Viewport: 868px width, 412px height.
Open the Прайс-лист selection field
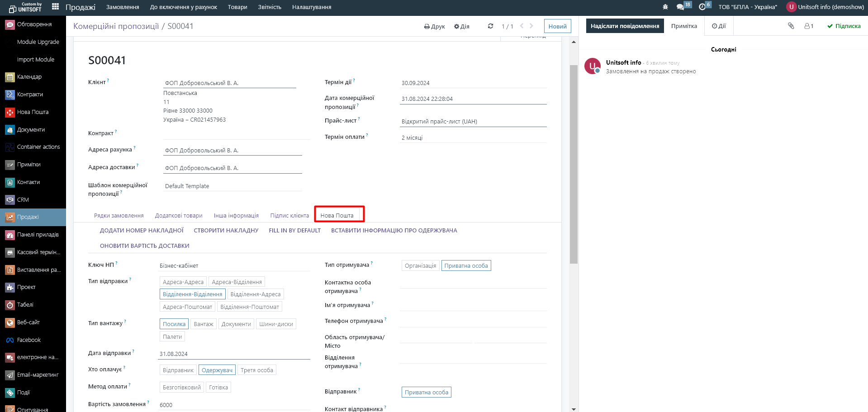473,122
